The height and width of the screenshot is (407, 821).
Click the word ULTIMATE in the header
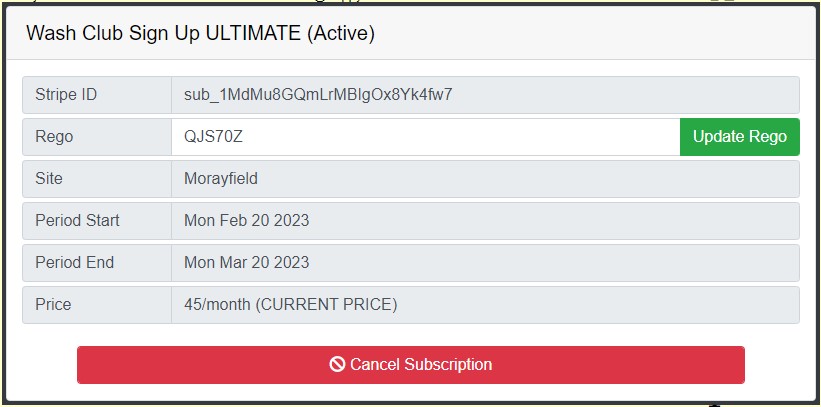252,33
